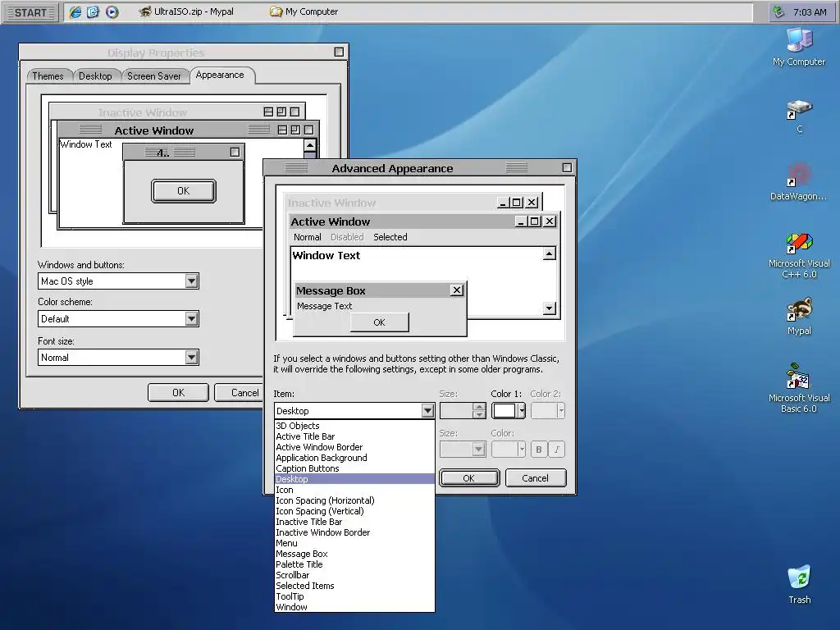Click OK in Advanced Appearance dialog
Image resolution: width=840 pixels, height=630 pixels.
click(468, 478)
